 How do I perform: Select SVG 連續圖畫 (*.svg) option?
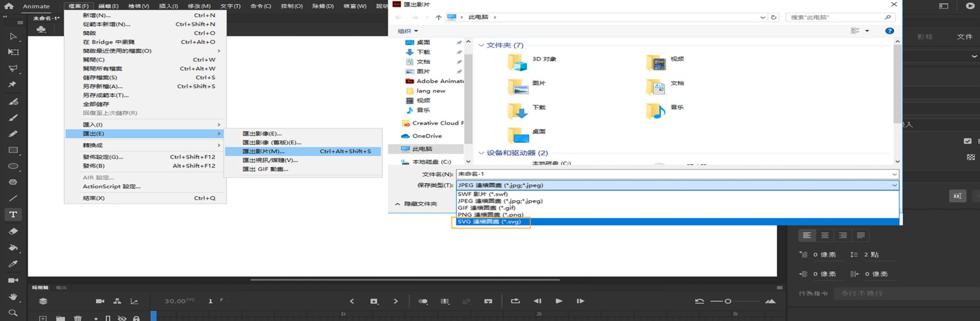(677, 221)
